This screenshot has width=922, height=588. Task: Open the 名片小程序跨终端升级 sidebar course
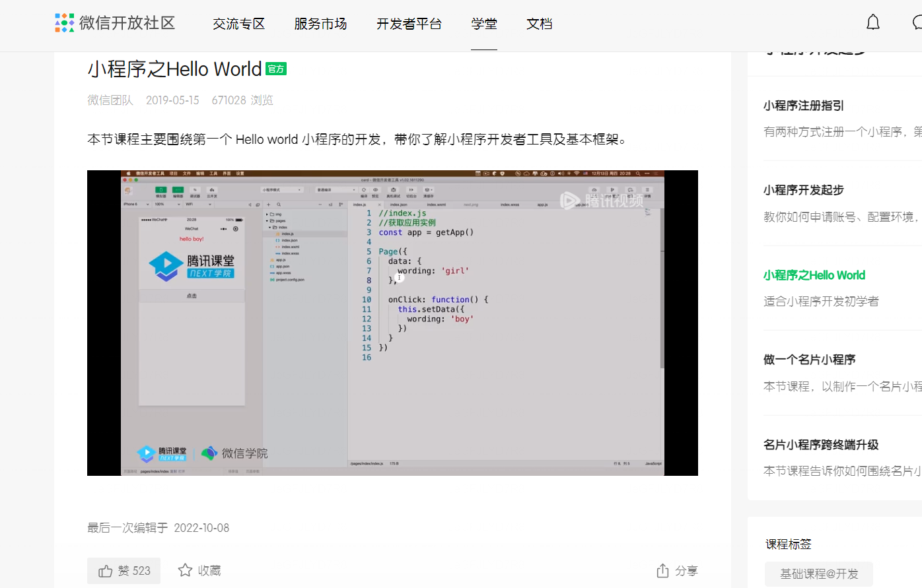click(x=821, y=445)
